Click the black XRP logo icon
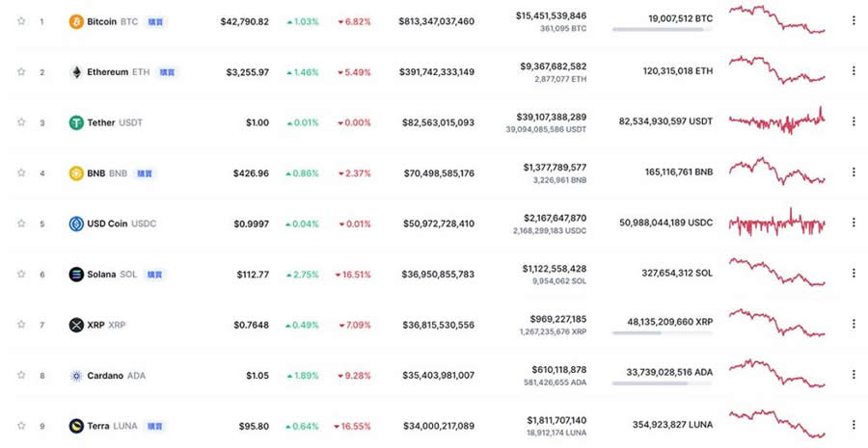Screen dimensions: 868x448 [x=76, y=325]
